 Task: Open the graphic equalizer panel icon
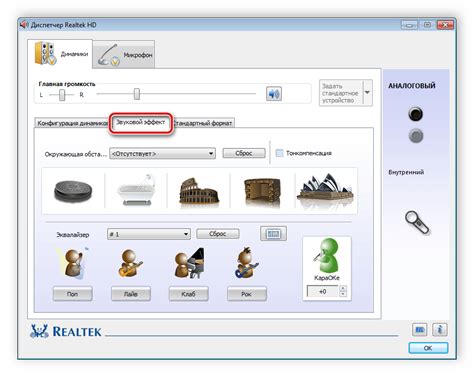[273, 234]
